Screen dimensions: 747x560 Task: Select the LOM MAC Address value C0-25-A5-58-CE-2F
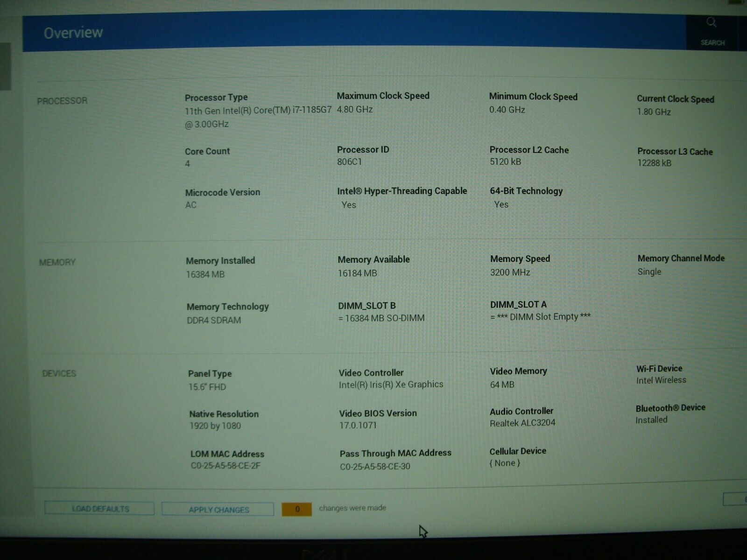[226, 466]
